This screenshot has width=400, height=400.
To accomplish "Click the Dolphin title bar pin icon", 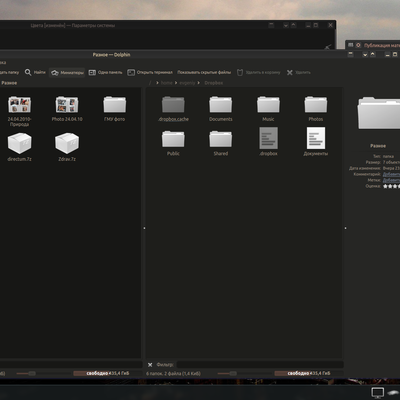I will click(x=350, y=54).
